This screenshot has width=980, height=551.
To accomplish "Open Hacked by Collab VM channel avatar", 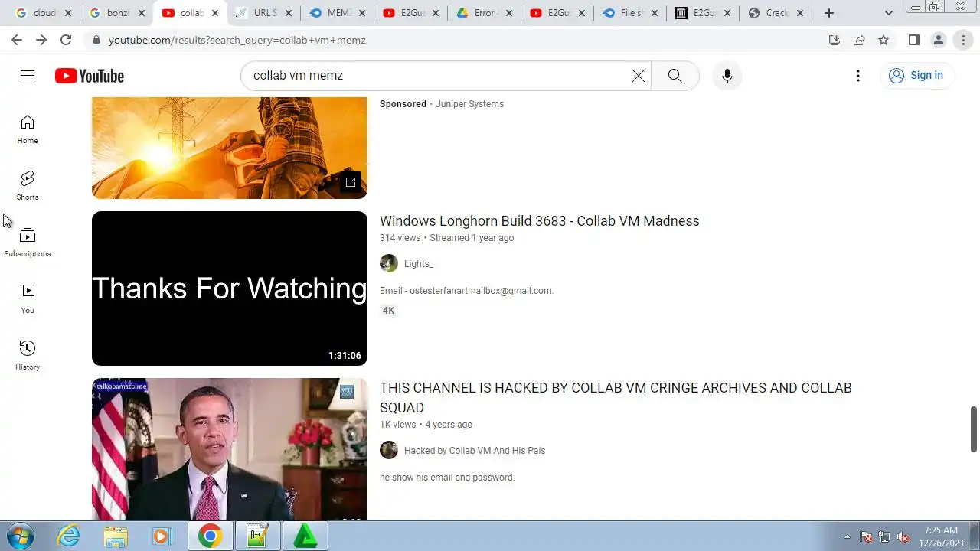I will (389, 450).
